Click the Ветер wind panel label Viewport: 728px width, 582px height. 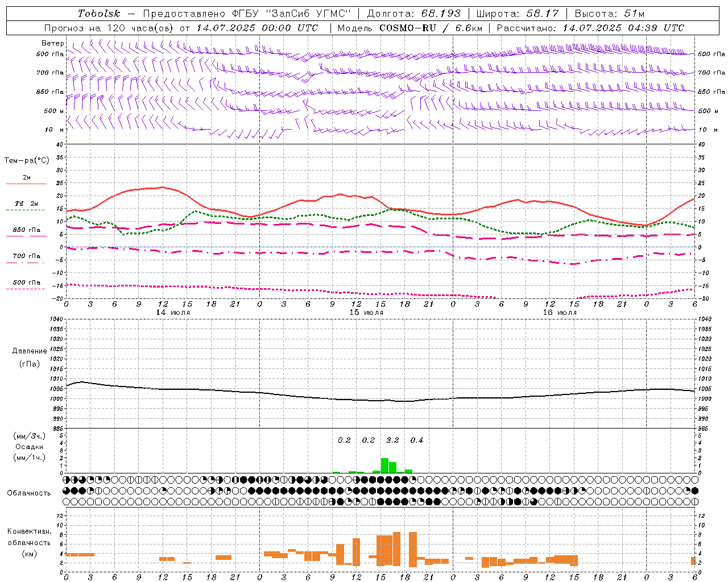coord(53,43)
